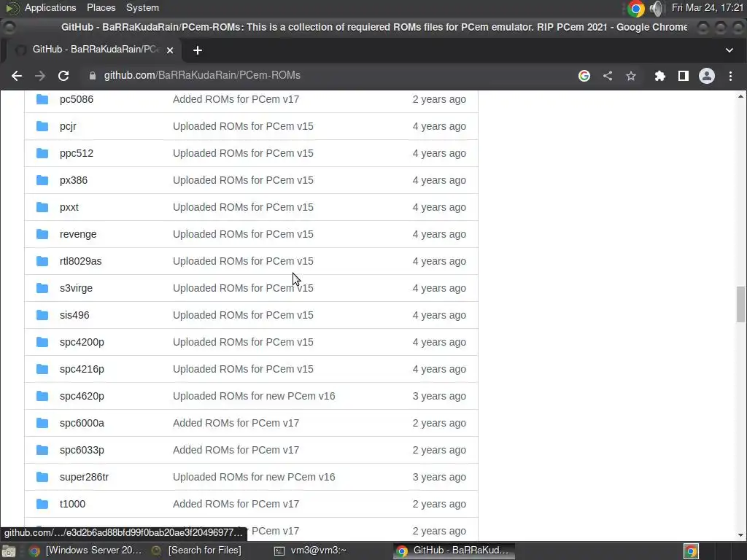Click the scrollbar up arrow
This screenshot has height=560, width=747.
click(740, 97)
